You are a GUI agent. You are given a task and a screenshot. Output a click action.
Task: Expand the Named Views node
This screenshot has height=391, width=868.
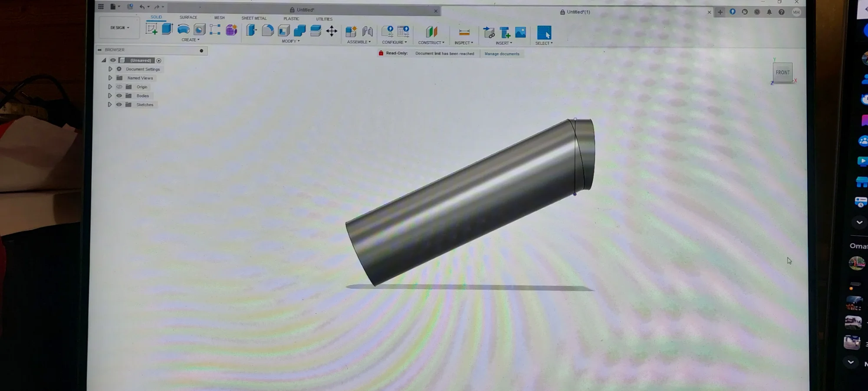[x=110, y=78]
